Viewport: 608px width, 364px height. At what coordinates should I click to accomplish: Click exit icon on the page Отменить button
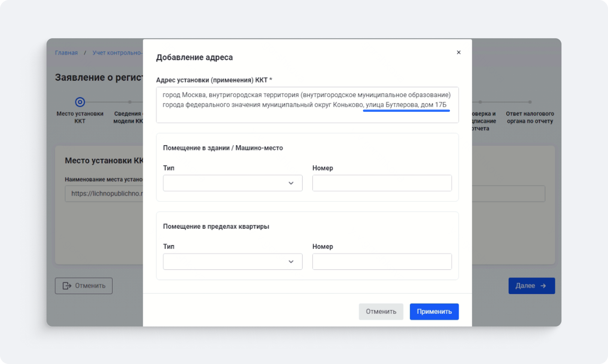tap(67, 286)
